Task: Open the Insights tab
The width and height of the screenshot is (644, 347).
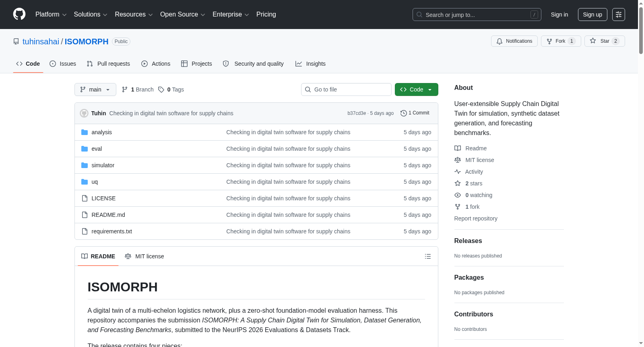Action: coord(310,64)
